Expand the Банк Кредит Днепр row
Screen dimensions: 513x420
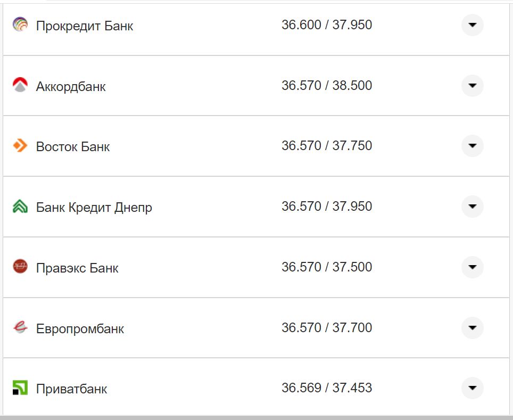pos(472,207)
